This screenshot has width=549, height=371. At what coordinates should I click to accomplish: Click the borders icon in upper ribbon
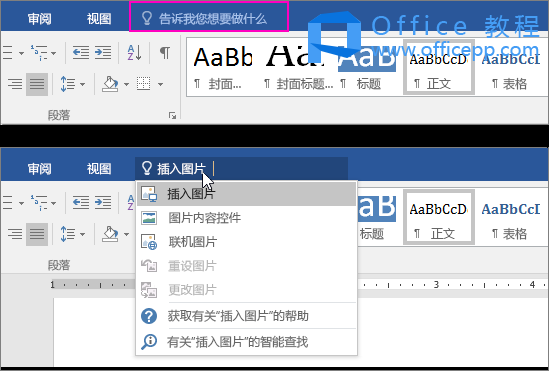pyautogui.click(x=144, y=84)
